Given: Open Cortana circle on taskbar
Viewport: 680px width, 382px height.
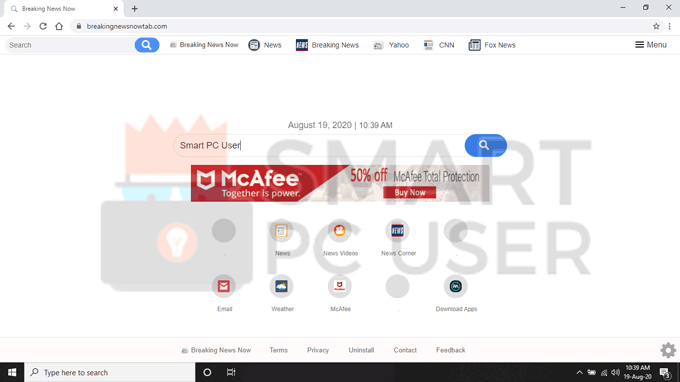Looking at the screenshot, I should pos(207,372).
